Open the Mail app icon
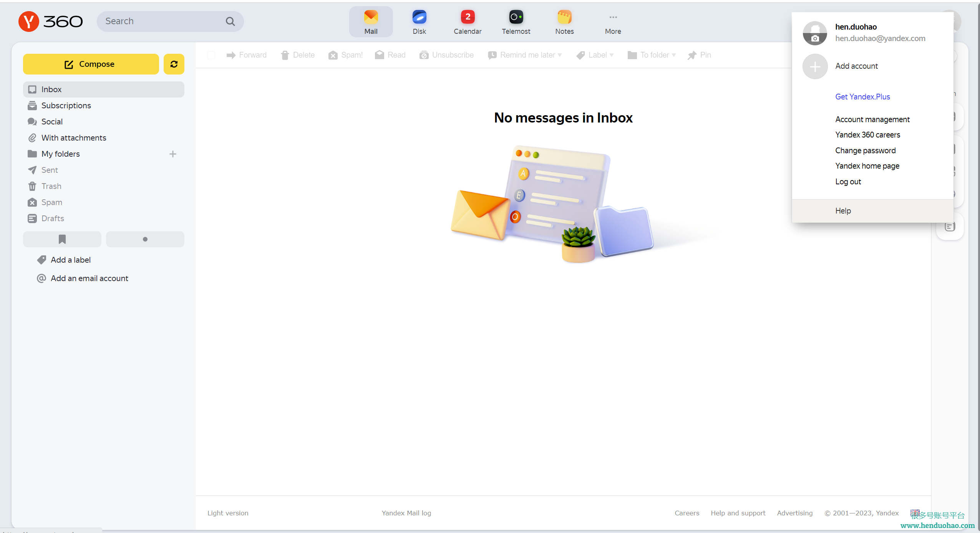The image size is (980, 533). click(371, 22)
